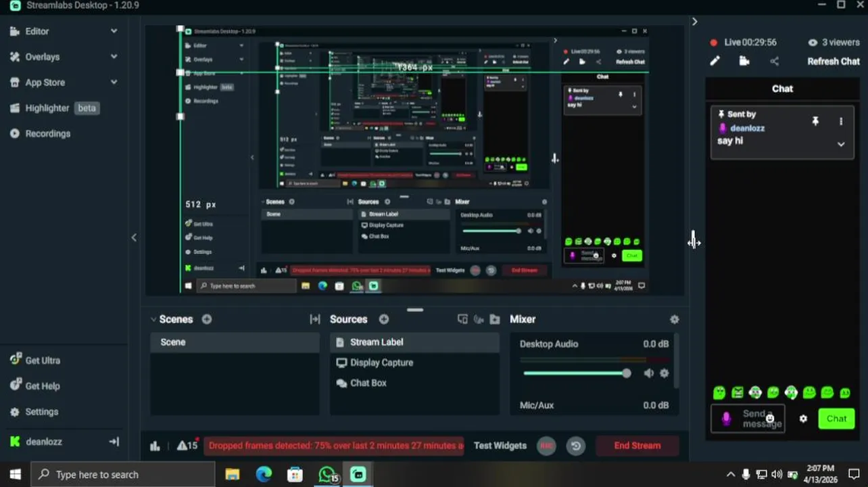The image size is (868, 487).
Task: Click the 'Dropped frames detected' warning
Action: click(334, 446)
